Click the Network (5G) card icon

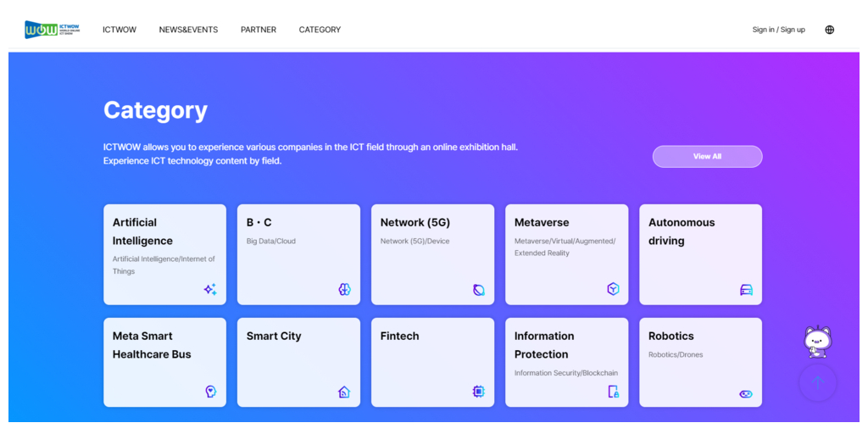pyautogui.click(x=479, y=290)
